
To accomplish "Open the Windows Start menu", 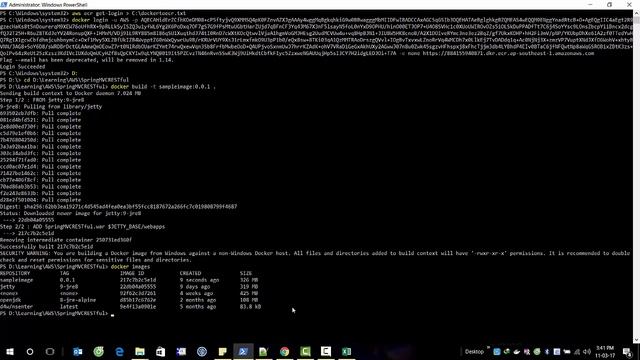I will coord(10,351).
